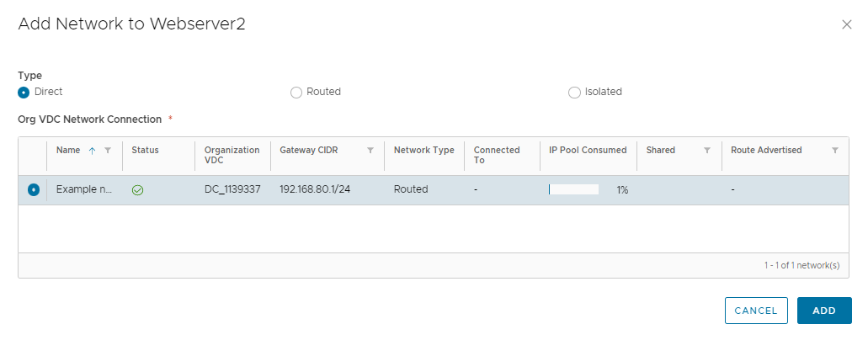
Task: Close the Add Network dialog
Action: click(x=846, y=24)
